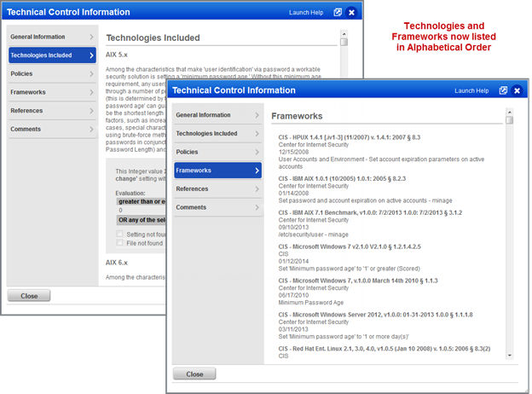The height and width of the screenshot is (394, 532).
Task: Click date '12/15/2008' under HPUX entry
Action: pyautogui.click(x=293, y=152)
